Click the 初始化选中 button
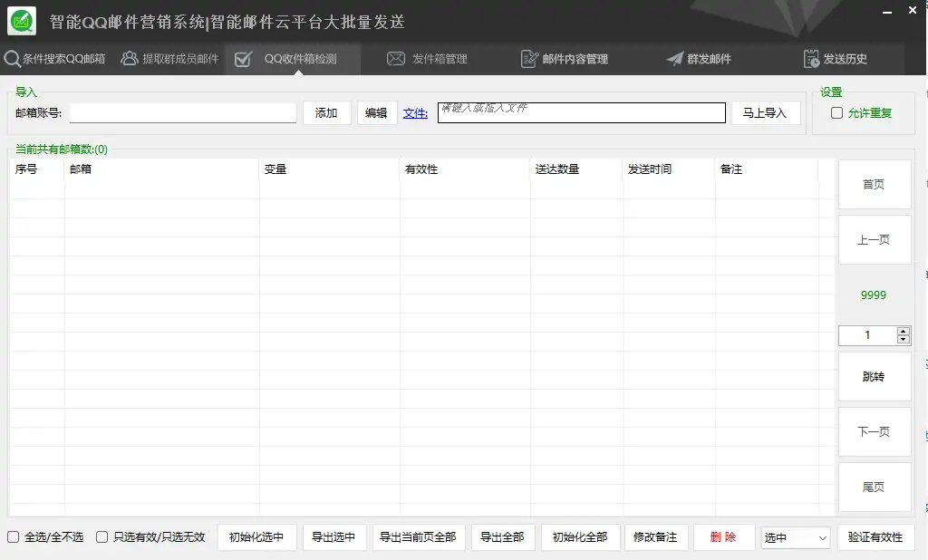Image resolution: width=928 pixels, height=560 pixels. [256, 537]
